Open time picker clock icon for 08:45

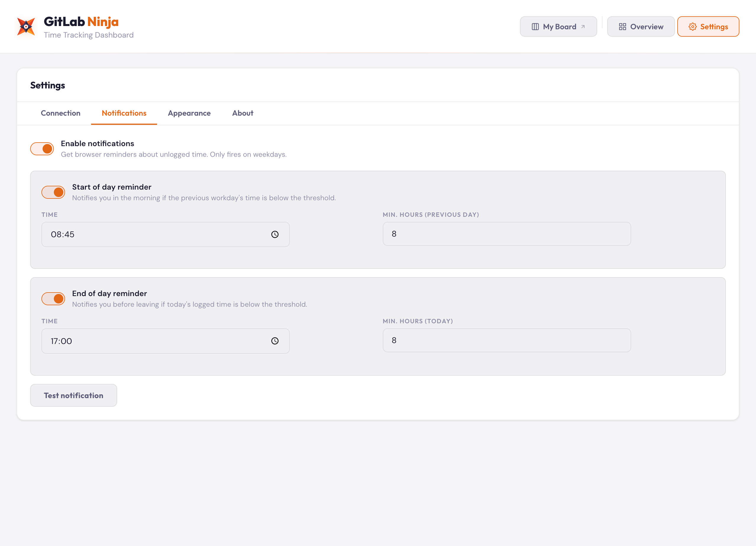click(x=275, y=234)
